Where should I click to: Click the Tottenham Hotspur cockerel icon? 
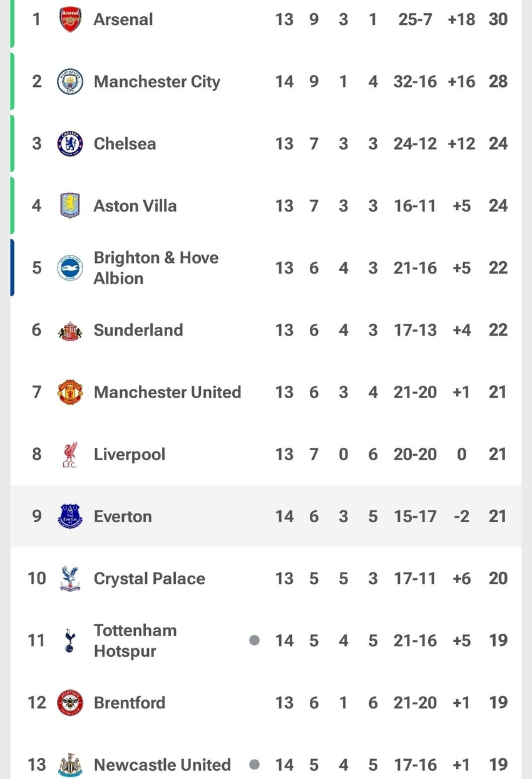[70, 641]
